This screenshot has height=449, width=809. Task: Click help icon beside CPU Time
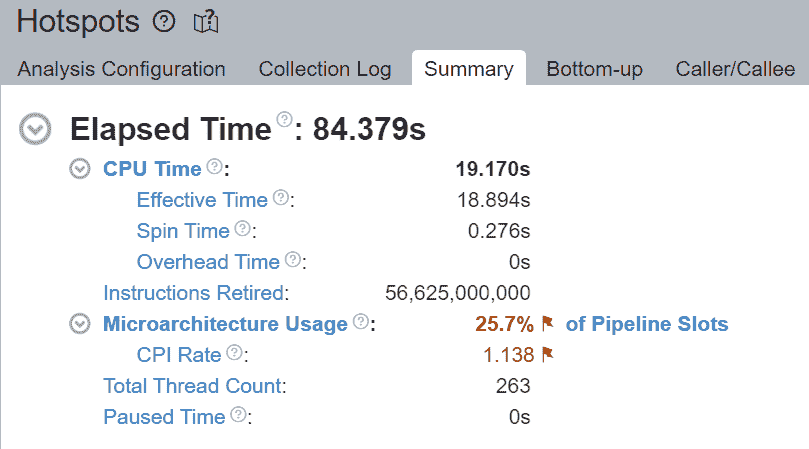click(214, 167)
